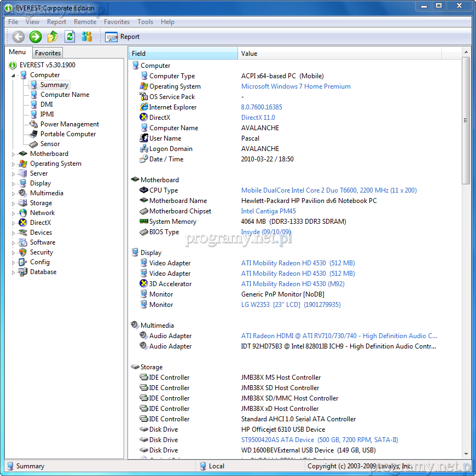The height and width of the screenshot is (476, 476).
Task: Click the Report button in the toolbar
Action: point(123,37)
